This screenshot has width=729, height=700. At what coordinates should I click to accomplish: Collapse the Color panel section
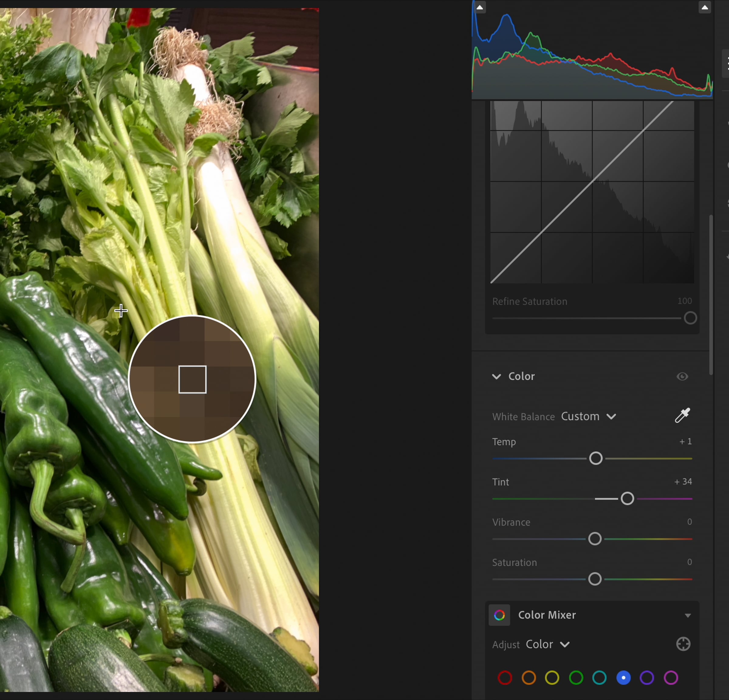(497, 376)
